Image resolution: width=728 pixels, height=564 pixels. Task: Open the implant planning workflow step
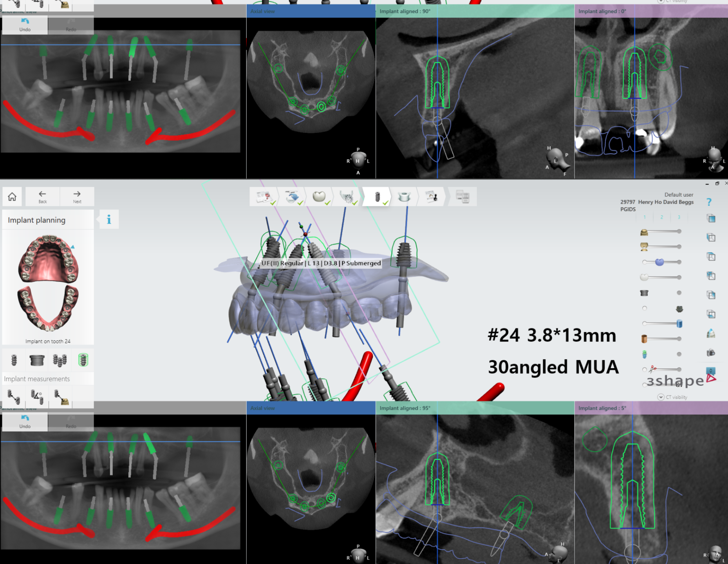click(x=377, y=197)
